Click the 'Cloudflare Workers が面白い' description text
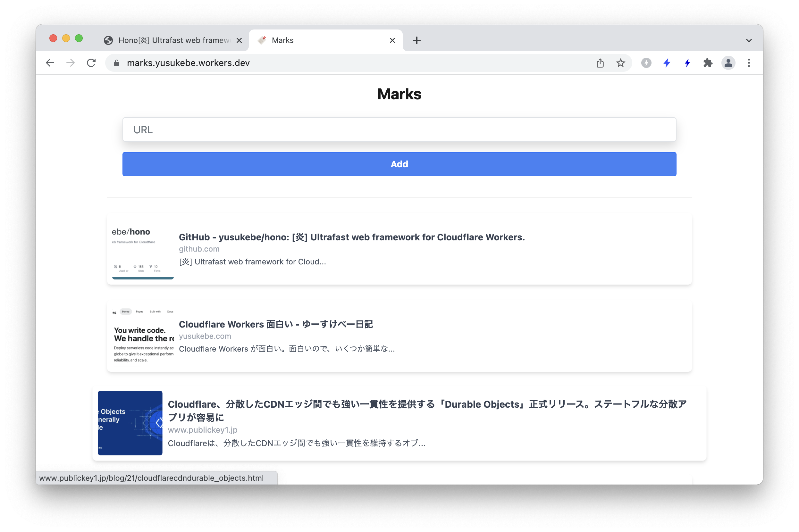Screen dimensions: 799x532 click(287, 349)
